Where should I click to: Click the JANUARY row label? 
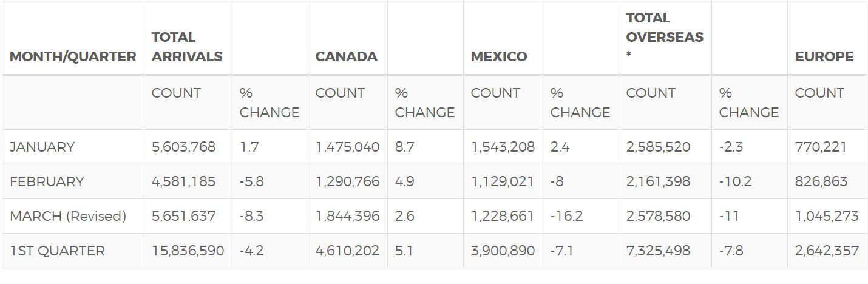coord(42,147)
